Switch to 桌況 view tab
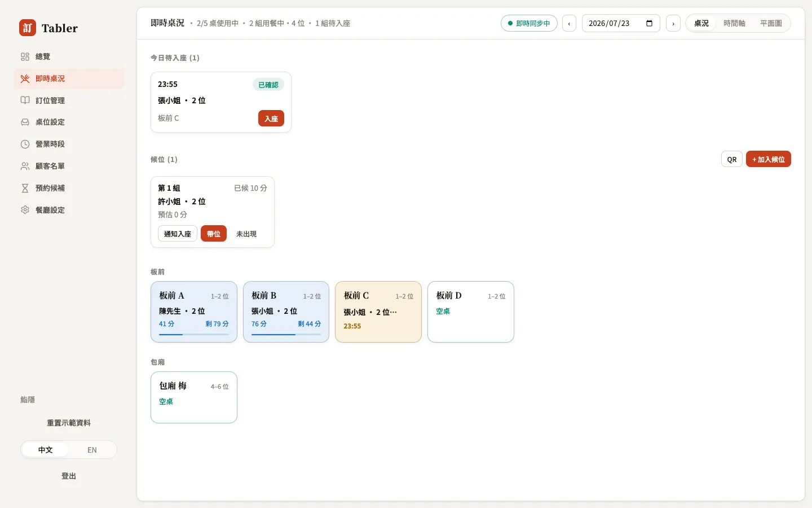812x508 pixels. click(x=701, y=23)
